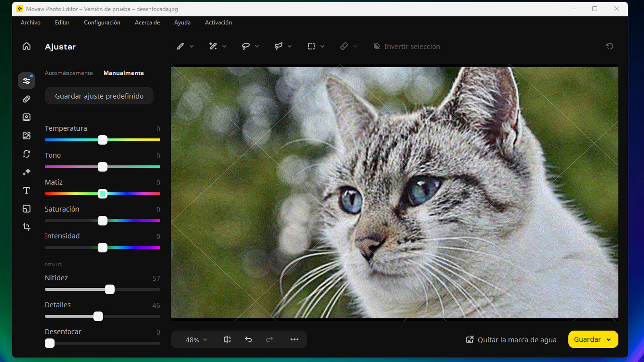Click the DETALLES section label
Viewport: 644px width, 362px height.
point(53,265)
